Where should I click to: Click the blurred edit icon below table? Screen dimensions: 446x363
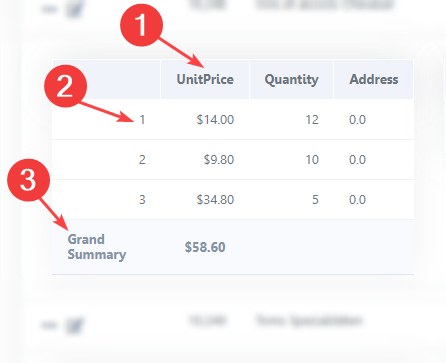coord(75,326)
